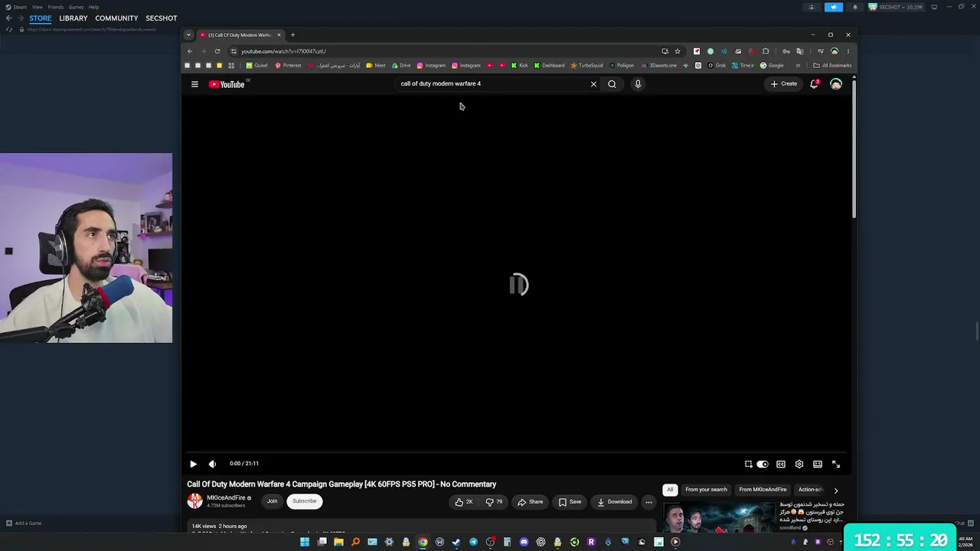Toggle subtitles/closed captions

tap(781, 464)
